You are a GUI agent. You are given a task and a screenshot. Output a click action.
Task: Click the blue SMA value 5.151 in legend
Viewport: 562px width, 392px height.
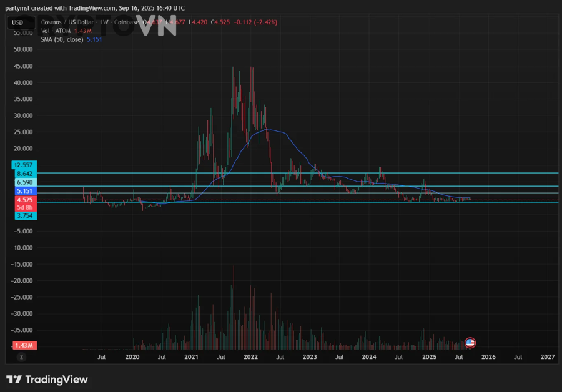[94, 39]
